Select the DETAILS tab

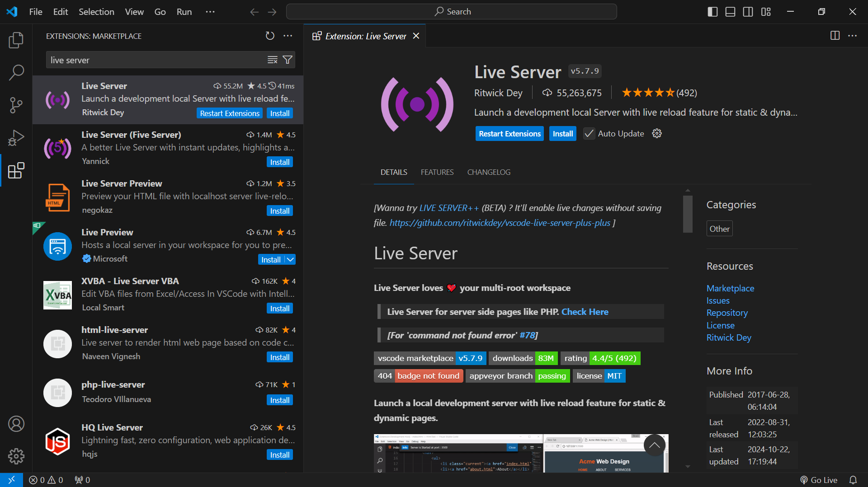pos(394,172)
